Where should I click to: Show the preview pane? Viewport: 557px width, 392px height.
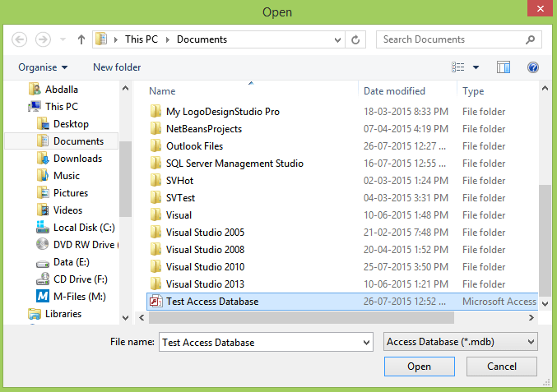pos(504,67)
